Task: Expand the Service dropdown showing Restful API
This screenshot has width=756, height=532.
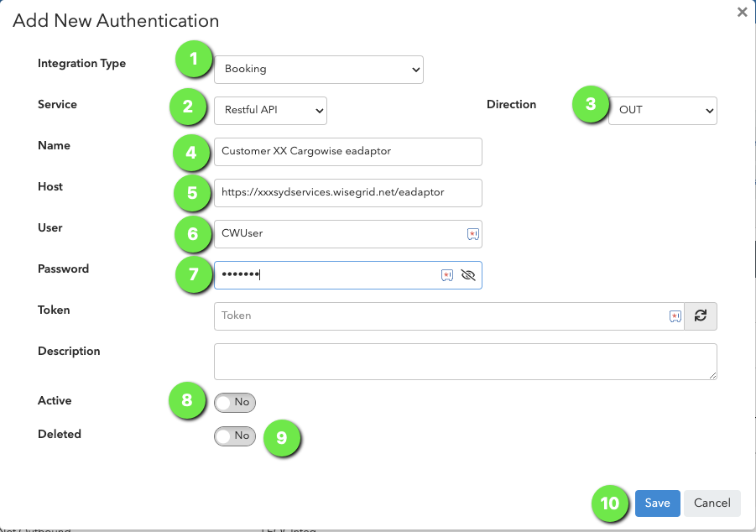Action: coord(270,111)
